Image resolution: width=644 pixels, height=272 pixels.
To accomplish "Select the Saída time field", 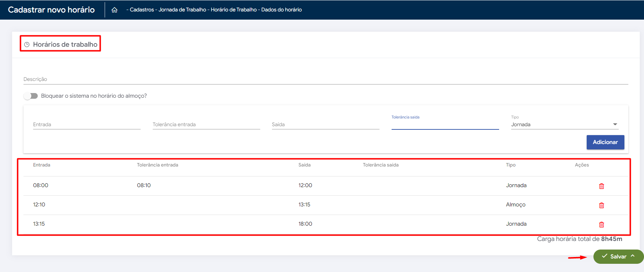I will [325, 124].
